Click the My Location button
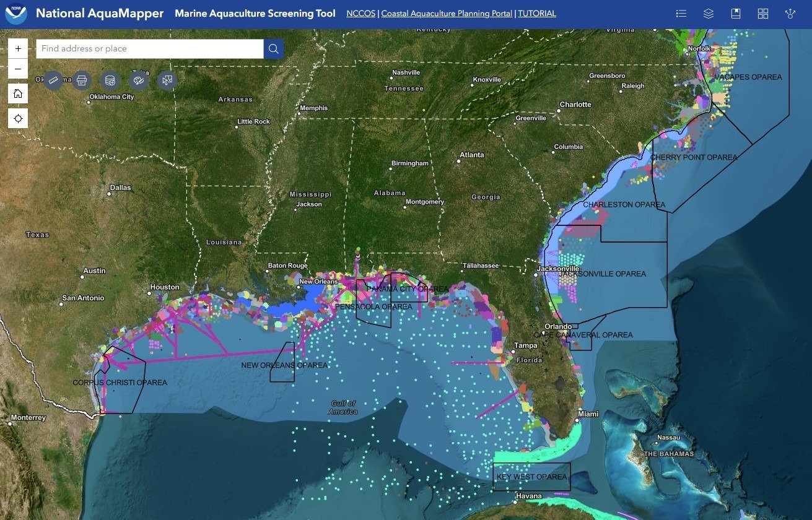The height and width of the screenshot is (520, 812). [18, 118]
